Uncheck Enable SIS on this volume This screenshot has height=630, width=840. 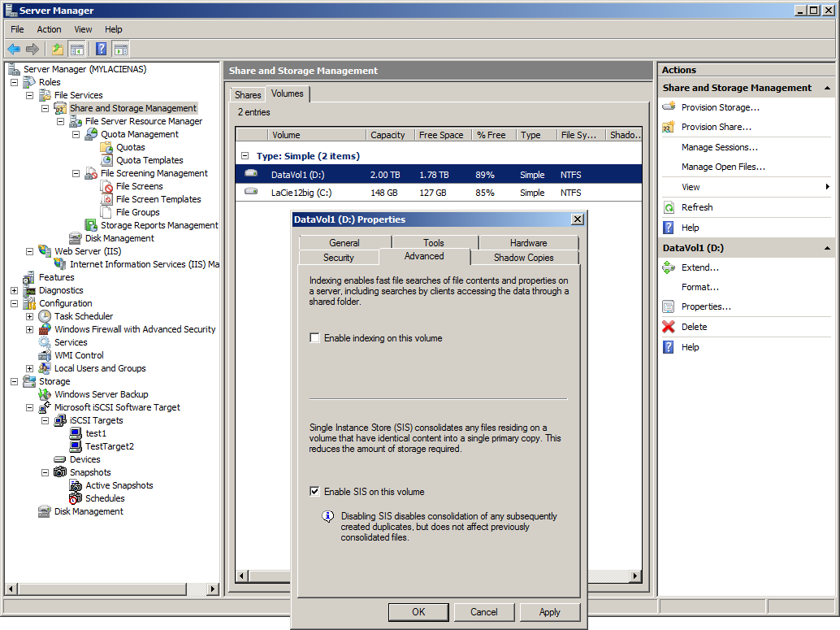tap(315, 491)
